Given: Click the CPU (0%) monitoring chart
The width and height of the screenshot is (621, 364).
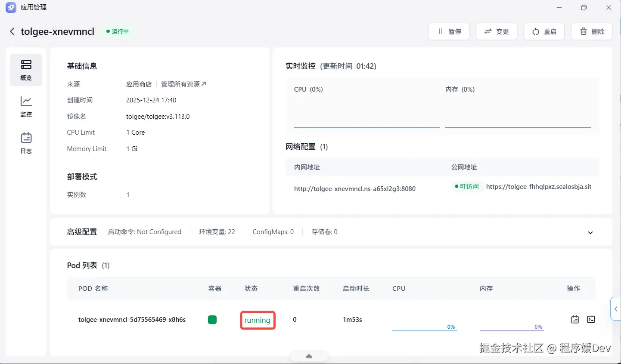Looking at the screenshot, I should [x=366, y=108].
